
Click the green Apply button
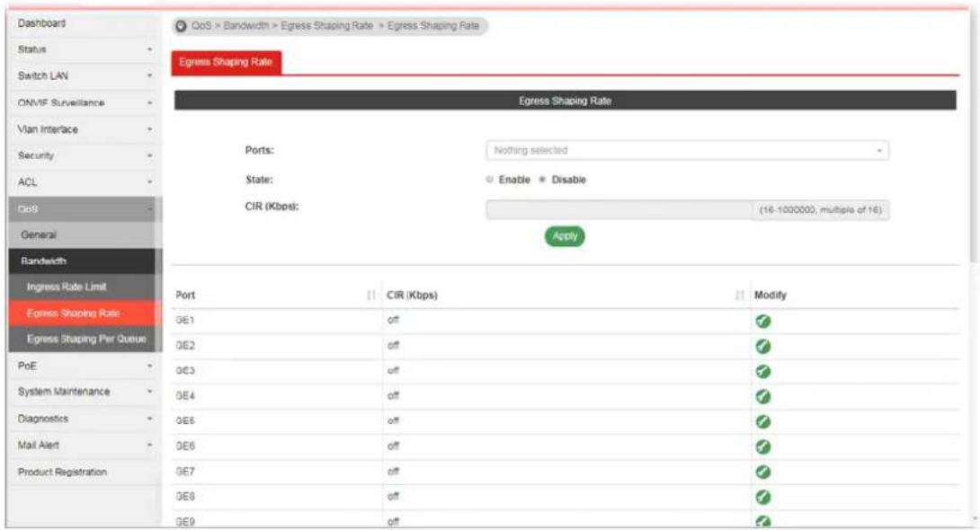565,236
